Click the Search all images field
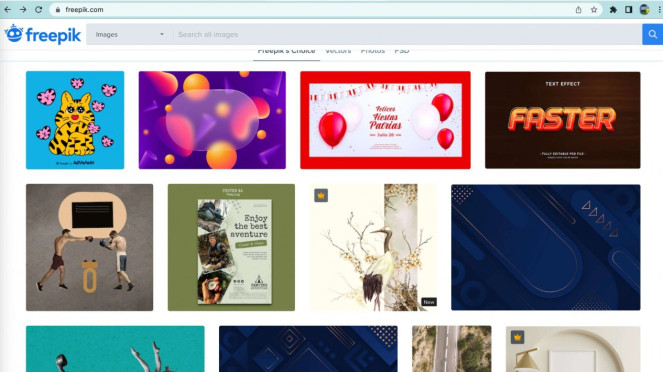This screenshot has height=372, width=663. coord(407,35)
